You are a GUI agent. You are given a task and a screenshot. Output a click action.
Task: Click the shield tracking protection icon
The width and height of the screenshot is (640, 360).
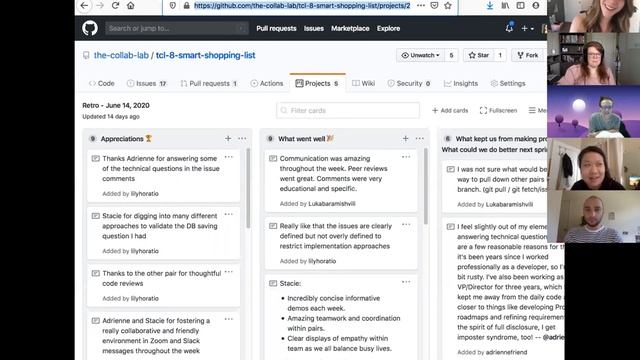pos(173,5)
